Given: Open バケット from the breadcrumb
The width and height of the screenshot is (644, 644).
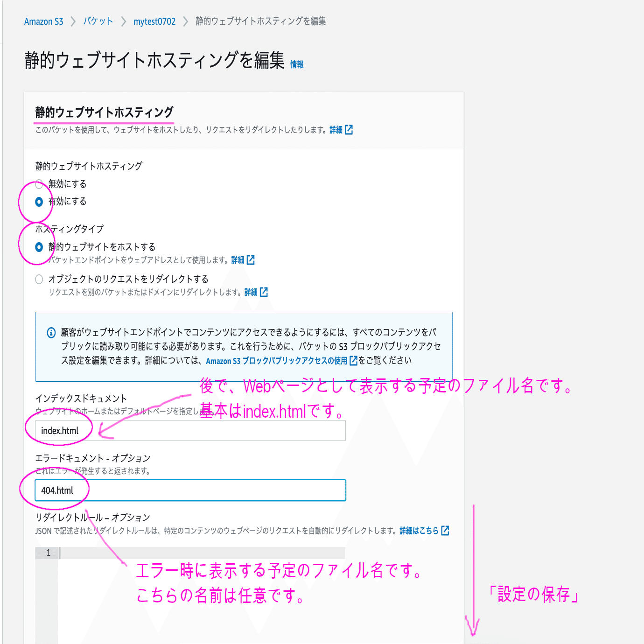Looking at the screenshot, I should tap(97, 21).
